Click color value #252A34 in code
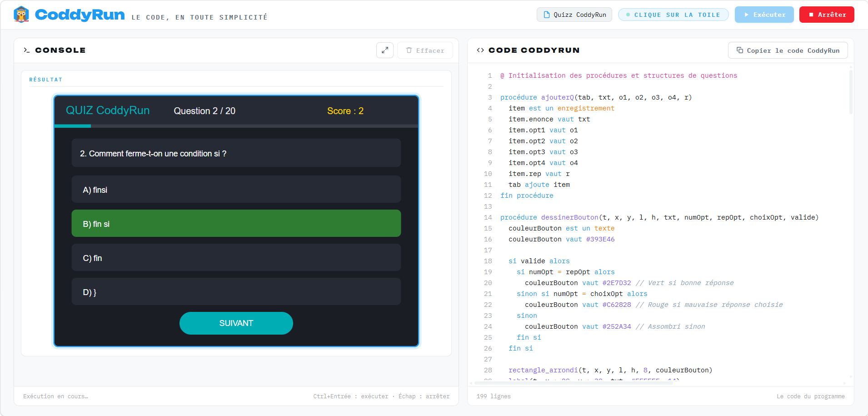868x416 pixels. coord(616,326)
